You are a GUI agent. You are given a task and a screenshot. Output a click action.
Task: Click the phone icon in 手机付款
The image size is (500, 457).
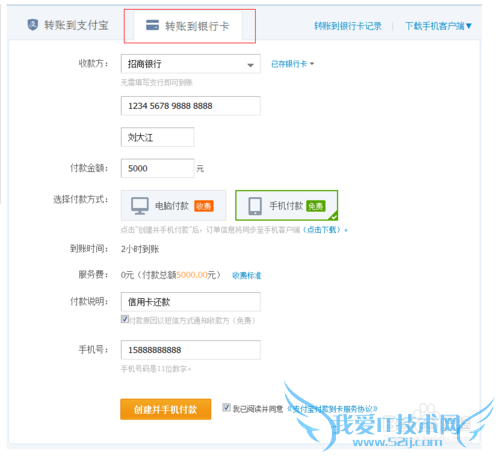point(255,206)
